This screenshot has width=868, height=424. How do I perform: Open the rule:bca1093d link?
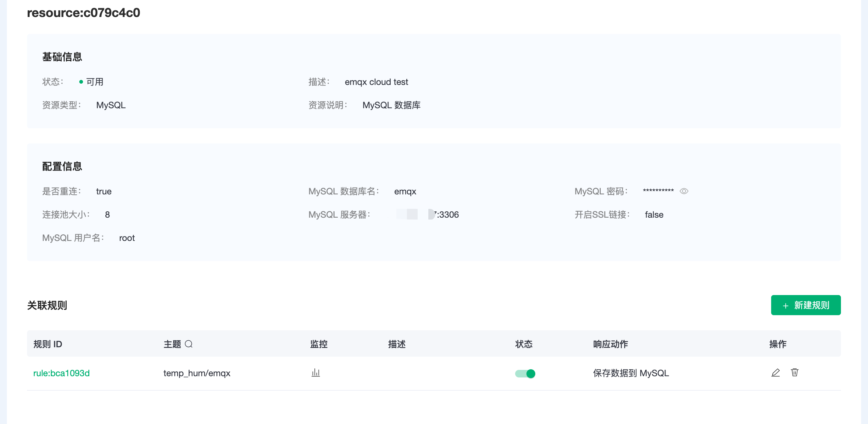point(61,373)
